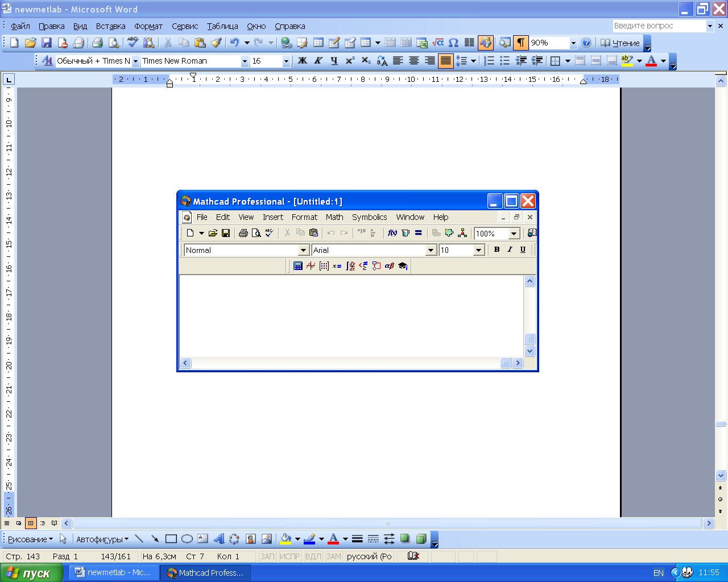Toggle Bold (Ж) in Word formatting toolbar
Viewport: 728px width, 582px height.
(303, 61)
